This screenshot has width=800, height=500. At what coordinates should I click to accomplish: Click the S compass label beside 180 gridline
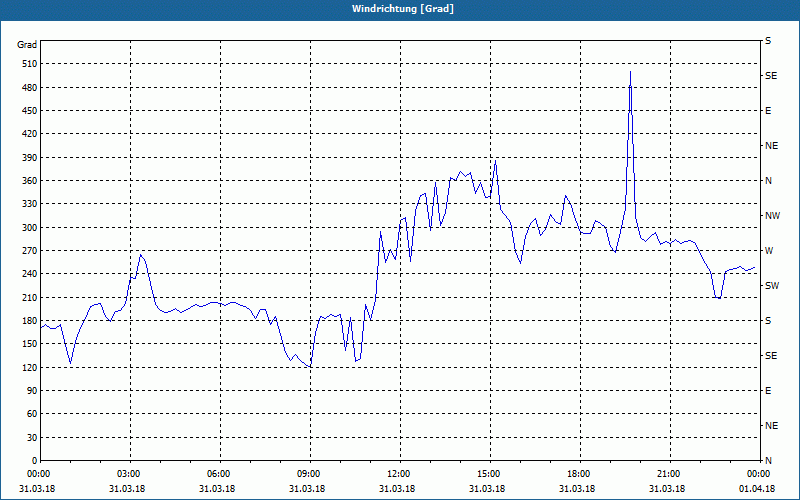(x=768, y=321)
